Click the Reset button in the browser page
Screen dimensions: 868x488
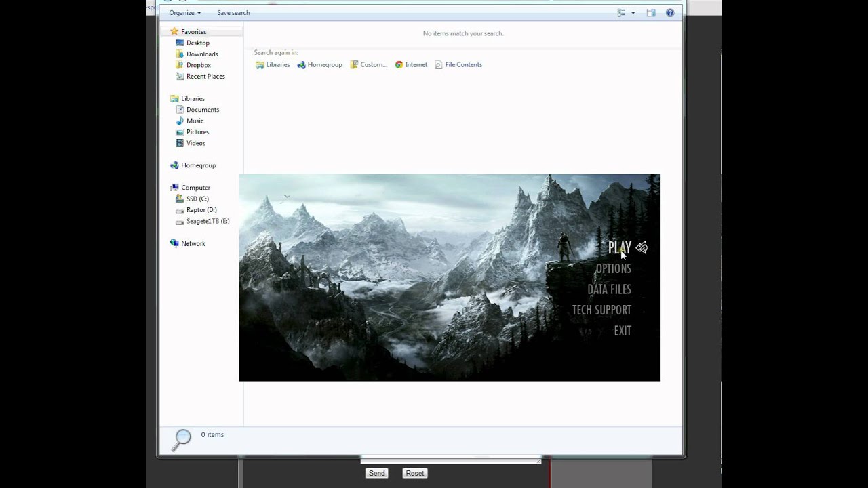pos(415,473)
